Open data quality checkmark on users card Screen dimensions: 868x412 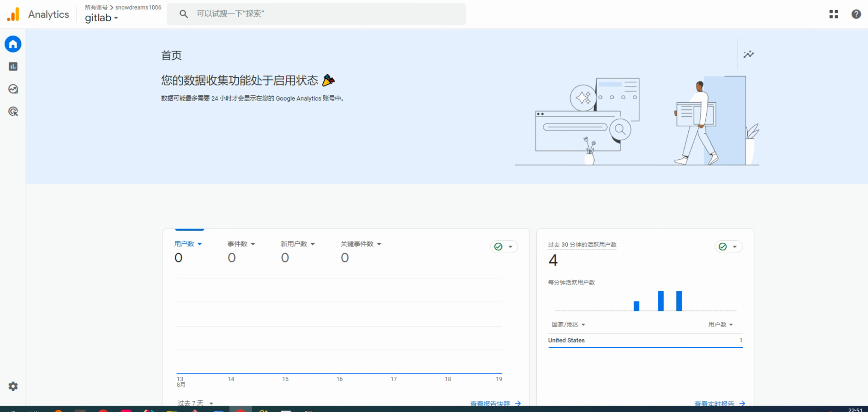click(x=503, y=246)
